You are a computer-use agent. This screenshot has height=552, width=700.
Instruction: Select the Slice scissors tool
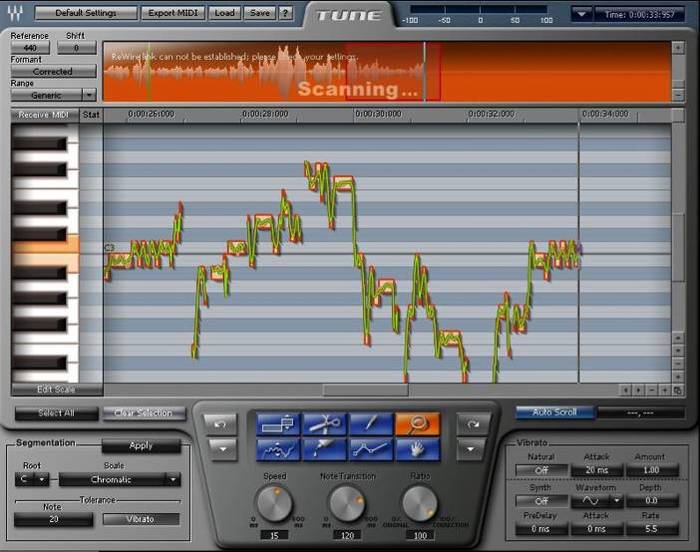tap(323, 424)
